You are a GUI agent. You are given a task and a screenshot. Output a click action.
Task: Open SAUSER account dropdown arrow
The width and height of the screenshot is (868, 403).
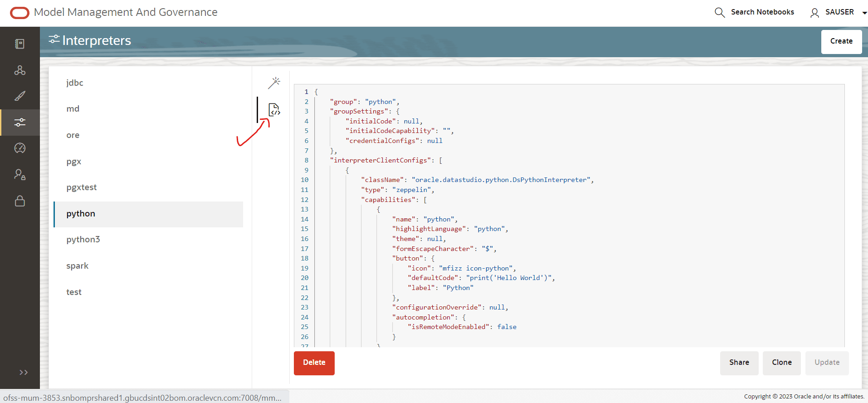pyautogui.click(x=864, y=13)
